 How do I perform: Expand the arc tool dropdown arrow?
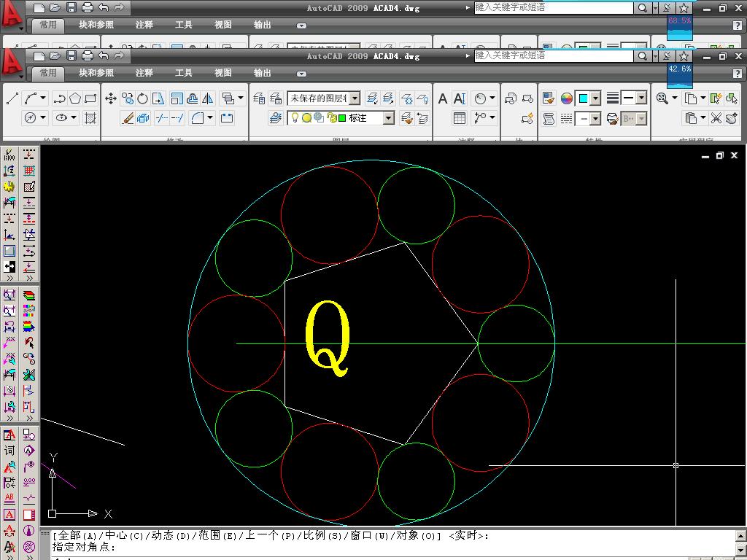coord(43,98)
